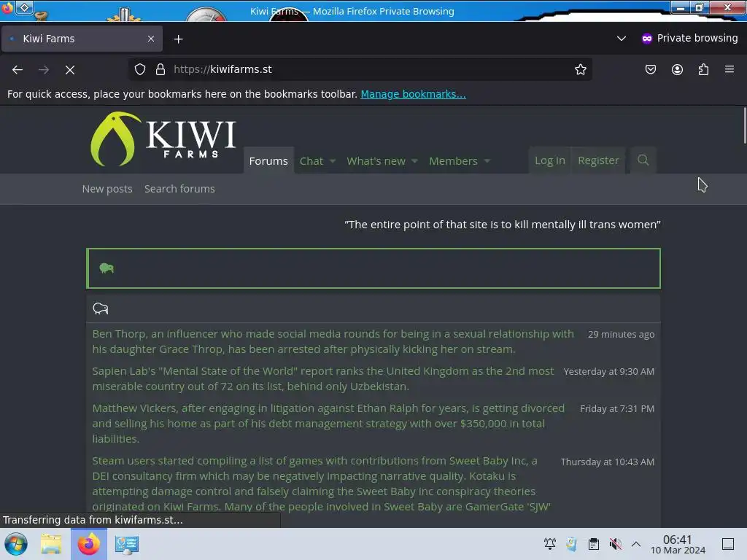Viewport: 747px width, 560px height.
Task: Expand the What's new dropdown arrow
Action: [414, 161]
